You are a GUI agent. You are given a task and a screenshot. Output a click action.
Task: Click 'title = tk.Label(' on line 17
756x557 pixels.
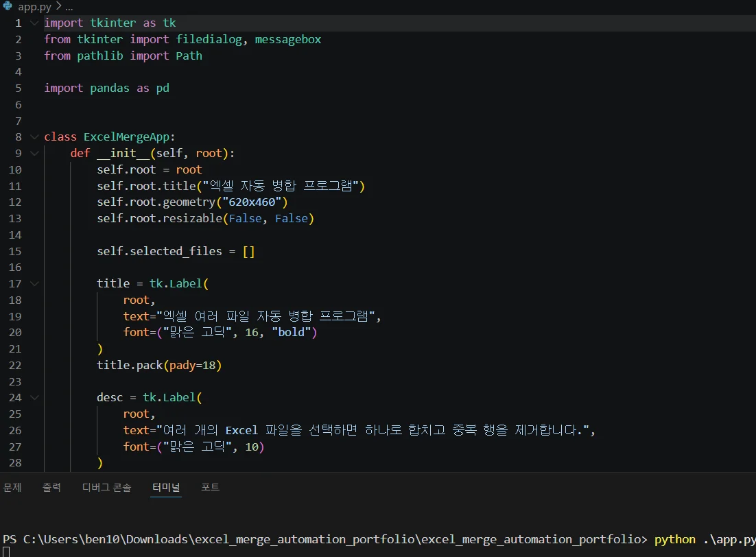[152, 283]
